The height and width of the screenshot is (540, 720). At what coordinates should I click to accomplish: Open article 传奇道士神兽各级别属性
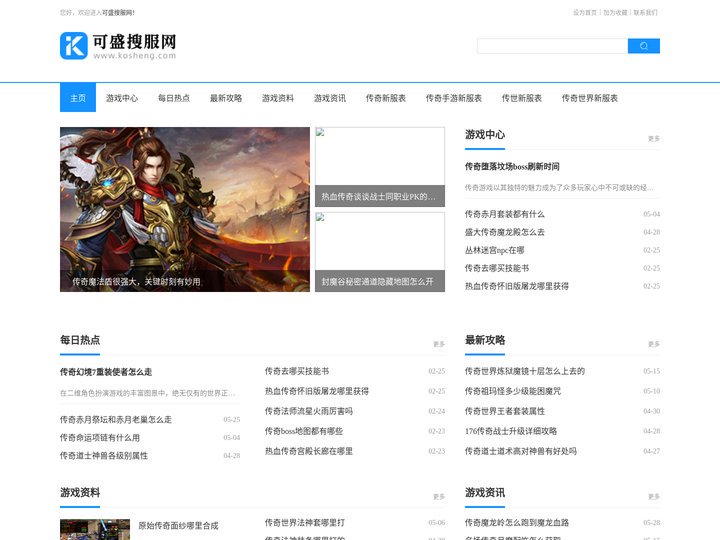(104, 456)
